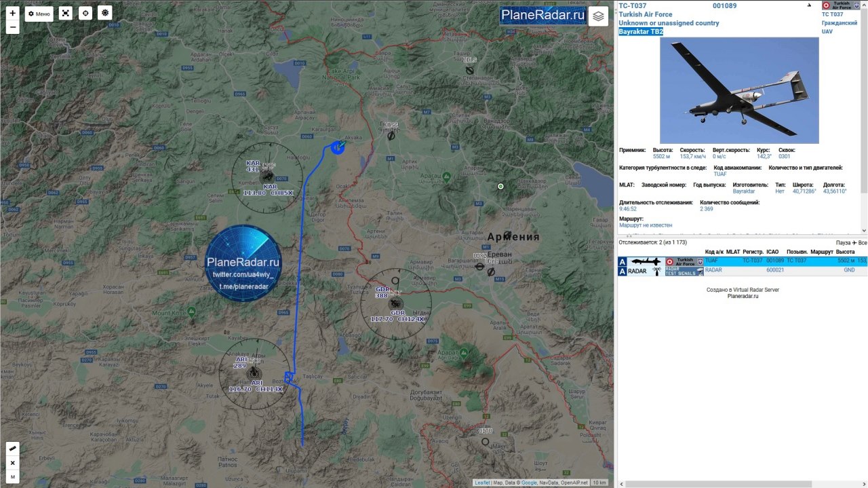Click the Маршрут не известен route text

(x=646, y=225)
